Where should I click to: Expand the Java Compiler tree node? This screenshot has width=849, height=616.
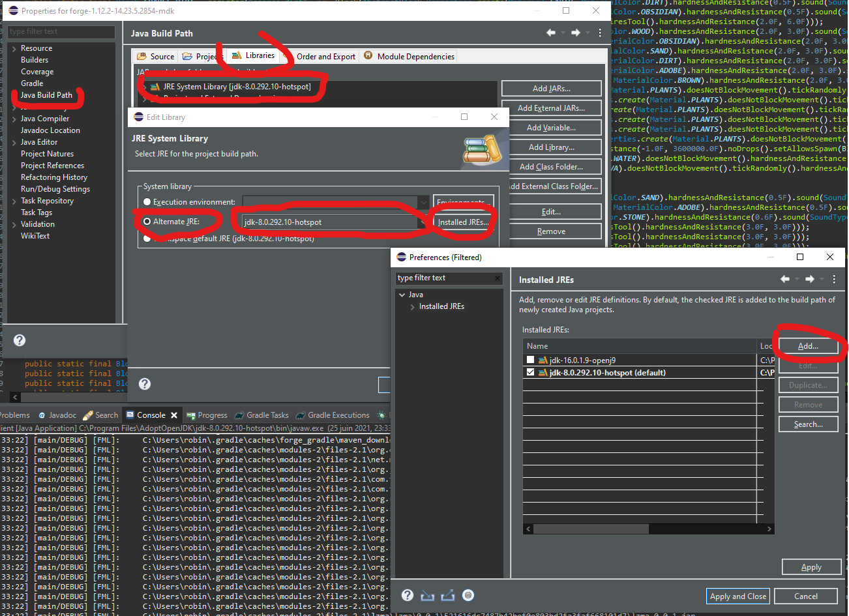click(14, 119)
